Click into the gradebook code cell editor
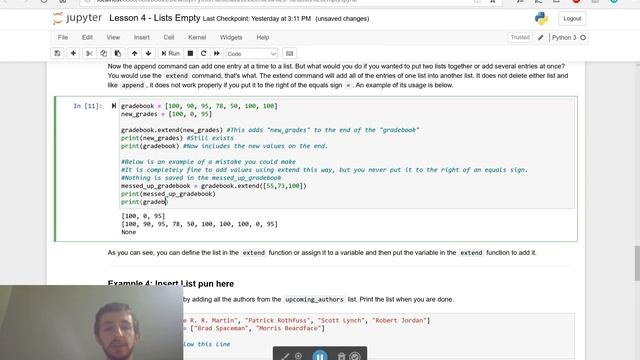 click(x=347, y=154)
